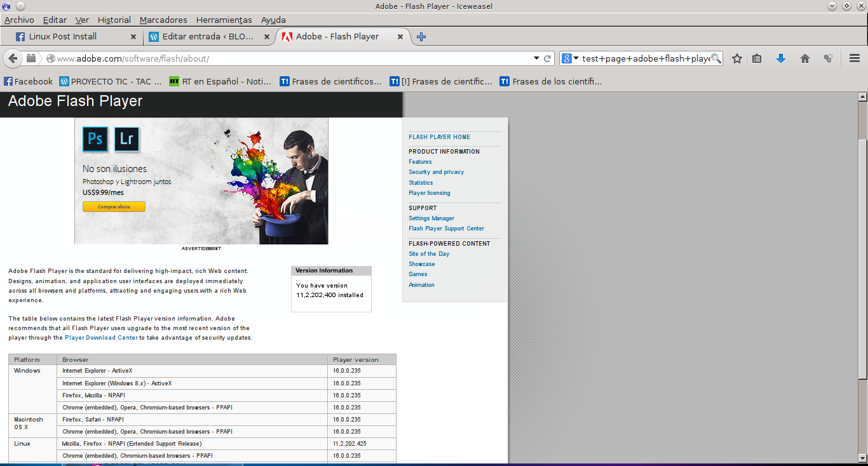
Task: Click the Player Download Center link
Action: tap(101, 338)
